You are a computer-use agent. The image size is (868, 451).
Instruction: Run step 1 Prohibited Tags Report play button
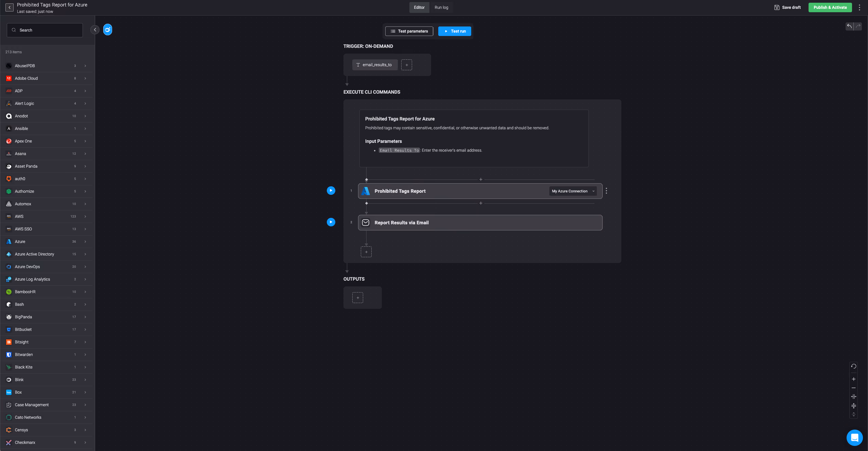(331, 191)
